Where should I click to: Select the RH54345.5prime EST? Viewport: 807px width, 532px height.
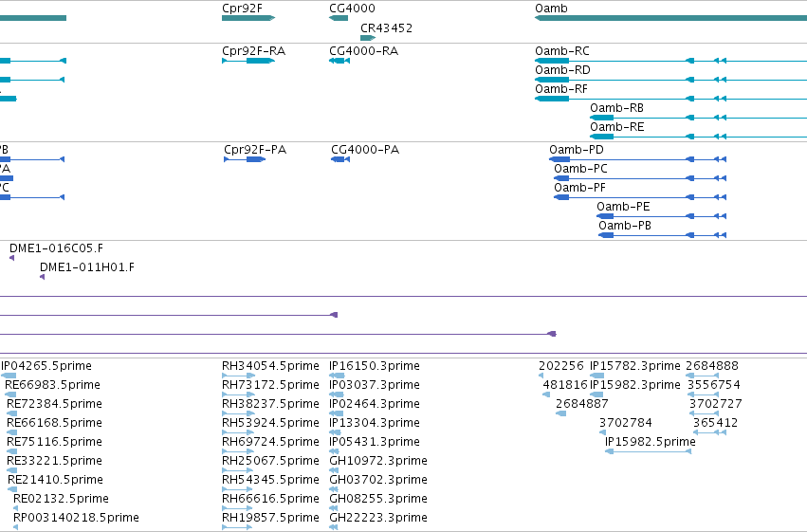[x=237, y=490]
